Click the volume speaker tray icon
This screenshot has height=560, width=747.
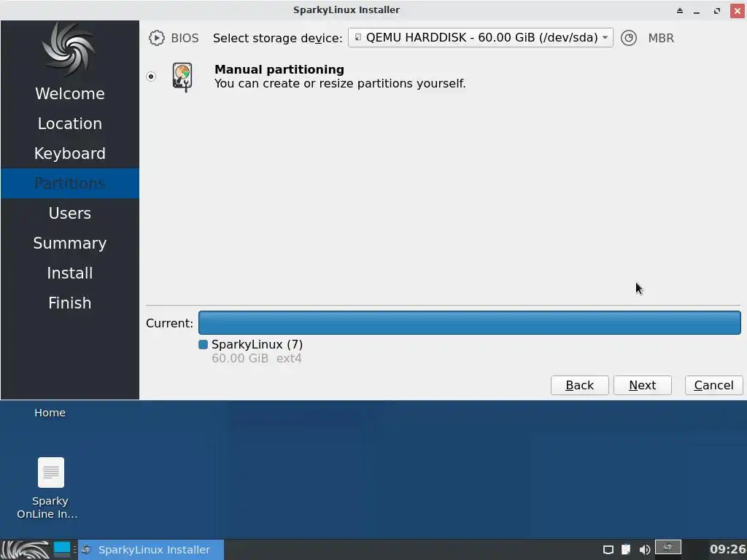click(644, 550)
